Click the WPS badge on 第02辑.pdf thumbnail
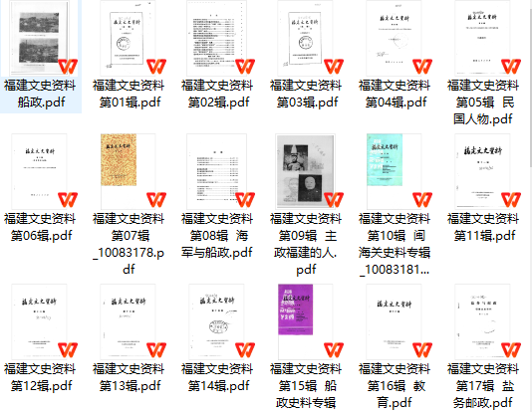The image size is (532, 412). pos(245,67)
